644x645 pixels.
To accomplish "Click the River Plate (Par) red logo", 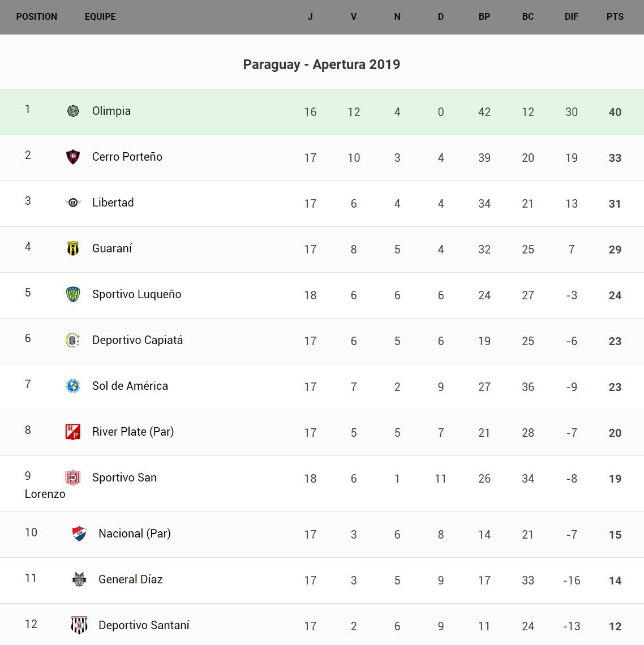I will [73, 432].
